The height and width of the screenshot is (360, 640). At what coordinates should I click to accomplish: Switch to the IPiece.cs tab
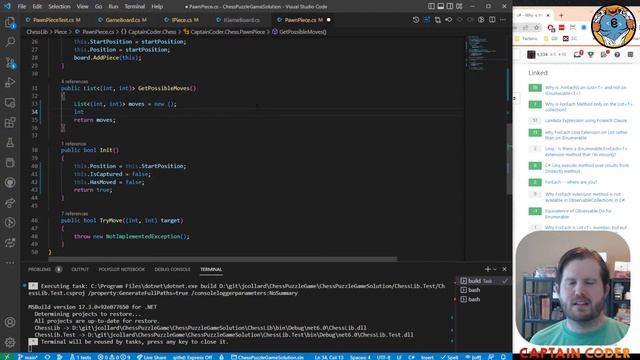(x=182, y=20)
